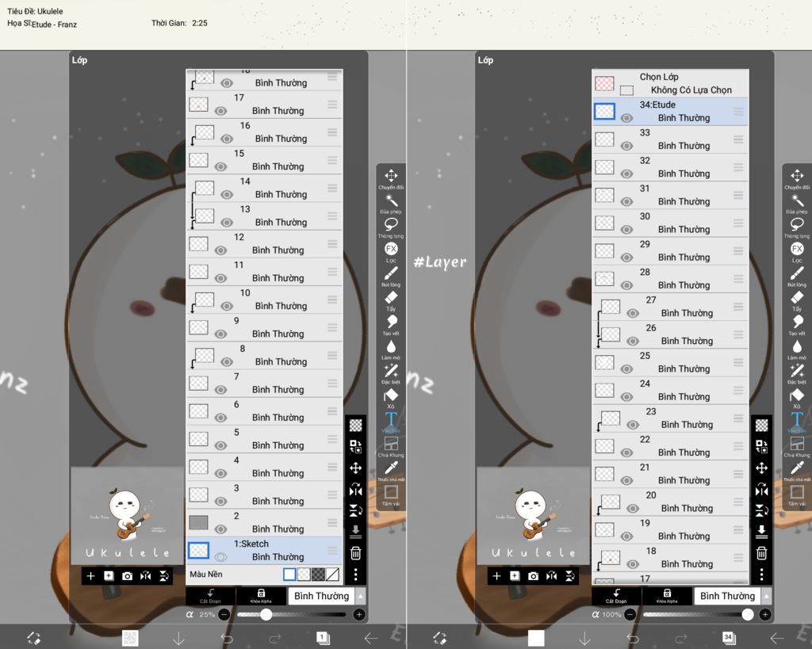
Task: Choose the Làm mờ blur tool in left screenshot
Action: click(391, 349)
